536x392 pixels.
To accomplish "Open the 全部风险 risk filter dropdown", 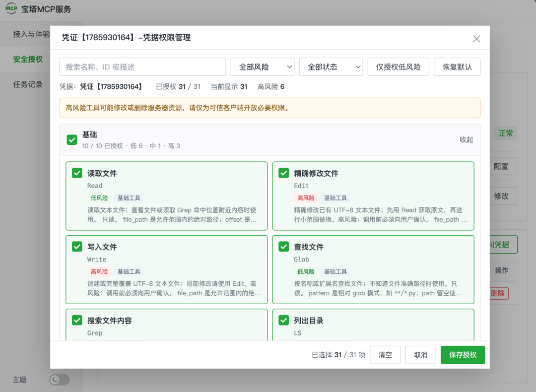I will pos(263,66).
